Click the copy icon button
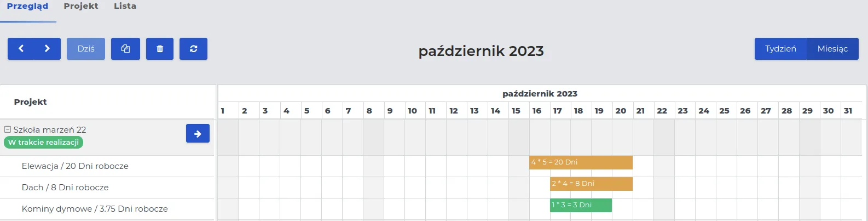The image size is (868, 221). pyautogui.click(x=125, y=49)
